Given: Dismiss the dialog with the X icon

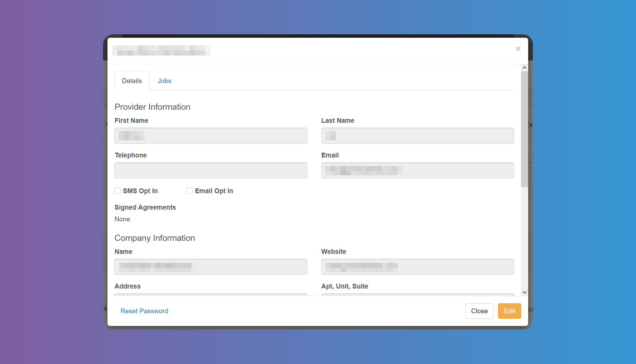Looking at the screenshot, I should coord(518,49).
